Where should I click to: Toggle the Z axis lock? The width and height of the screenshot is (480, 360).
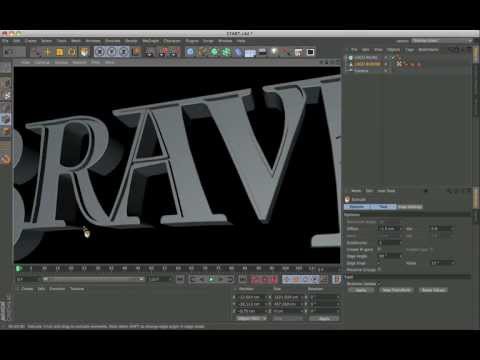[x=124, y=52]
